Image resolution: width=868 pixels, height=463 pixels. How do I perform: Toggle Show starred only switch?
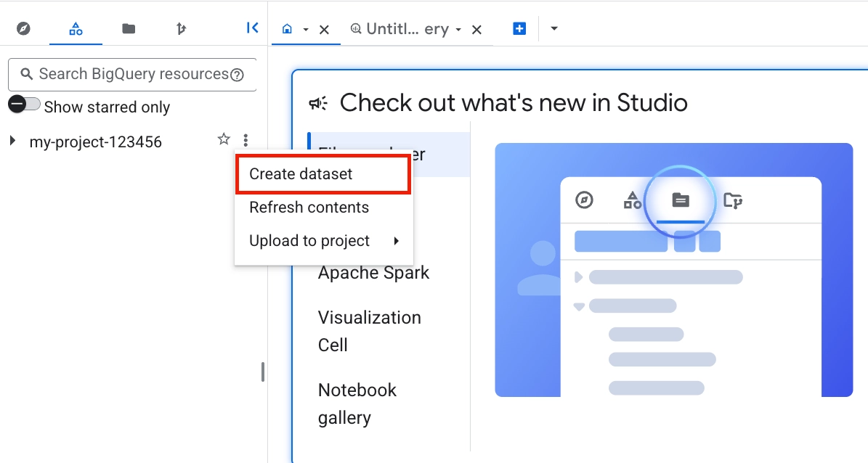(25, 104)
